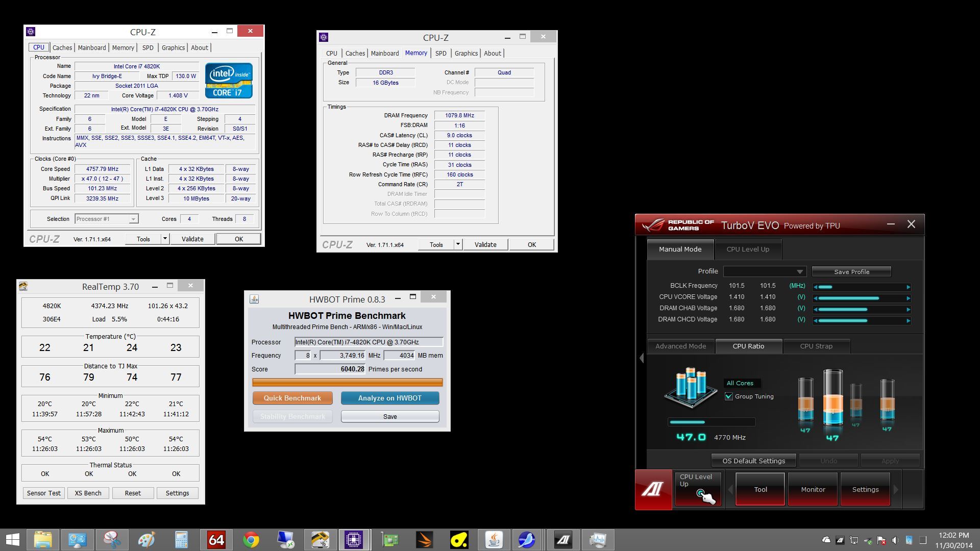Adjust CPU VCORE Voltage slider
Screen dimensions: 980x551
click(x=862, y=298)
